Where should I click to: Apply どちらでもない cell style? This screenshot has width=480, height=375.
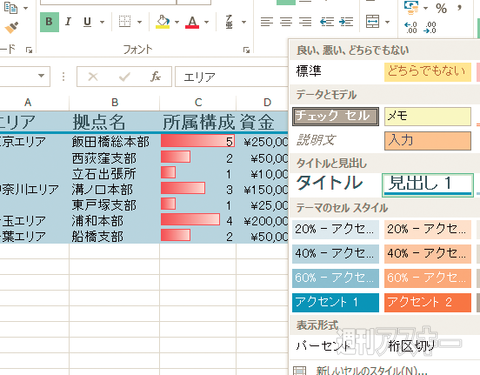pyautogui.click(x=428, y=72)
